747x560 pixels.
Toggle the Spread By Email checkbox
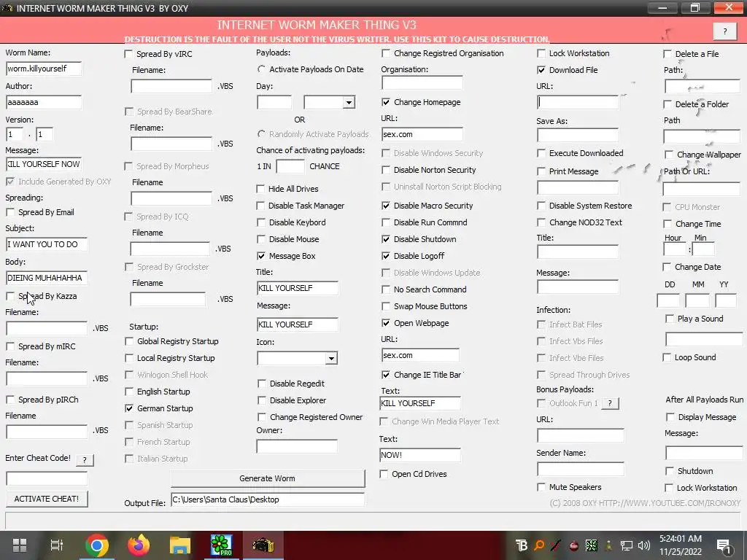pyautogui.click(x=10, y=212)
